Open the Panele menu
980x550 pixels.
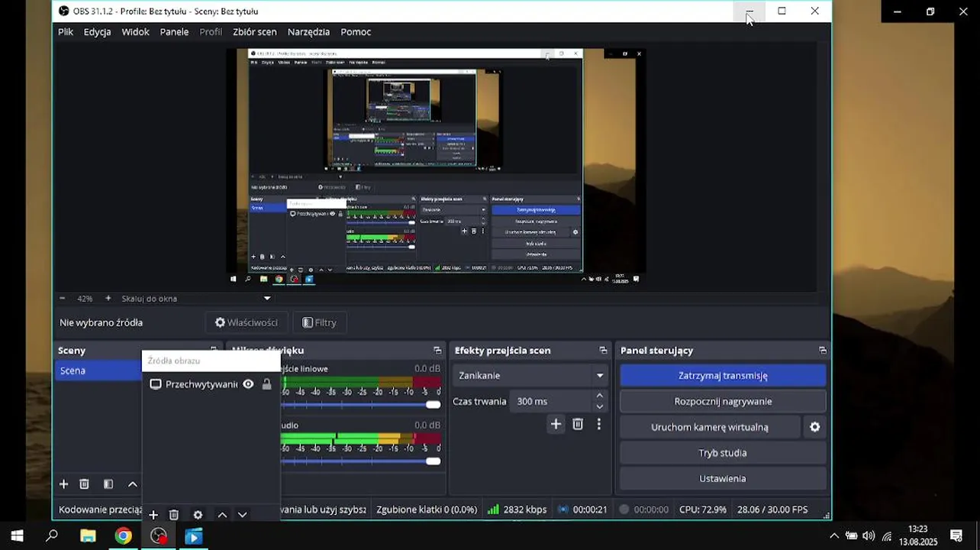tap(174, 32)
